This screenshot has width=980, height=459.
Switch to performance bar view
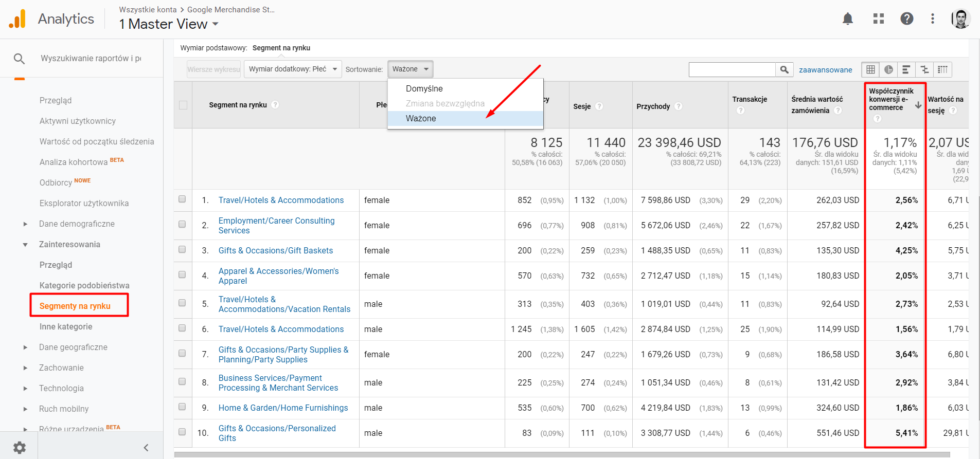pyautogui.click(x=906, y=69)
